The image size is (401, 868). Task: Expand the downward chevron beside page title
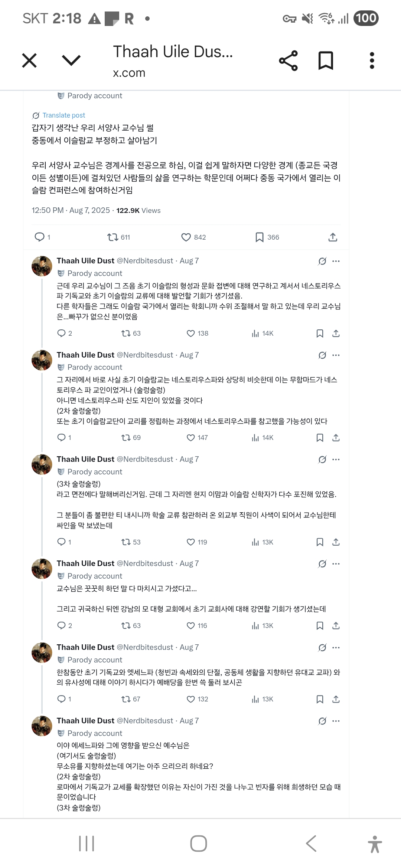(71, 60)
